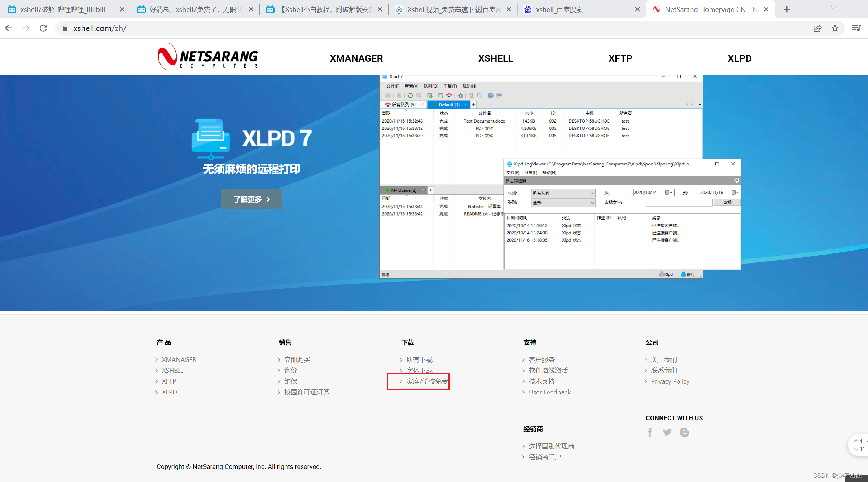Click the address bar URL xshell.com/zh/
The image size is (868, 482).
click(100, 28)
